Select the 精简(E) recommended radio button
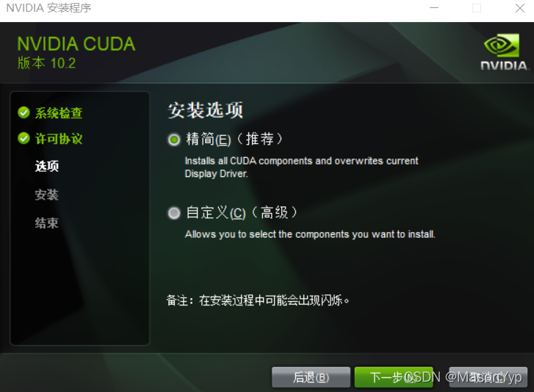Screen dimensions: 534x392 tap(174, 139)
